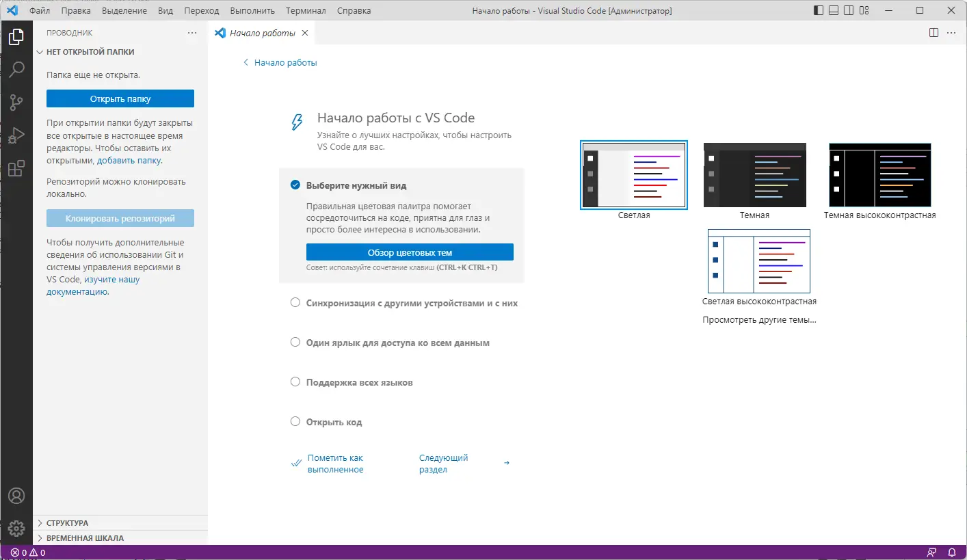Expand the «Временная шкала» section

tap(120, 538)
